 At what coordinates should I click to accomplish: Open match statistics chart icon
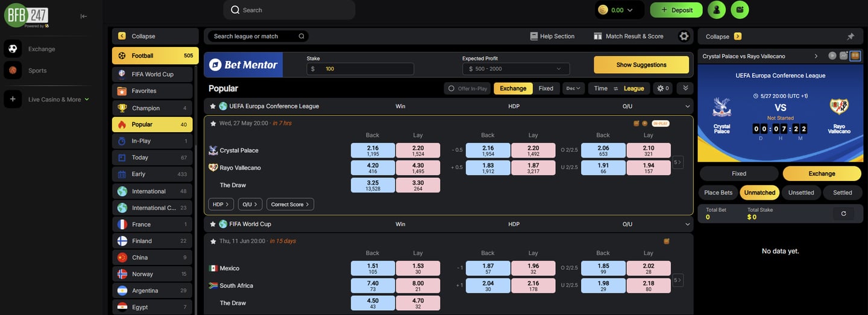point(843,56)
